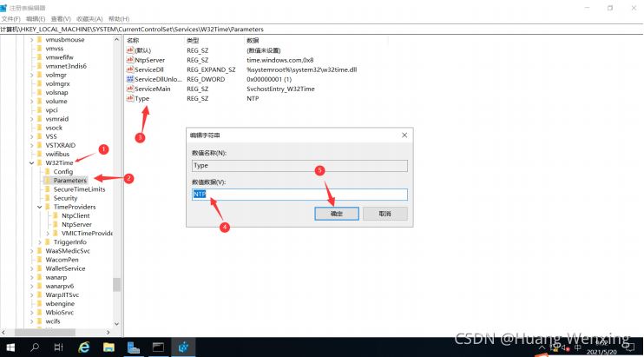Select the WacomPen key
The image size is (644, 357).
click(x=62, y=260)
